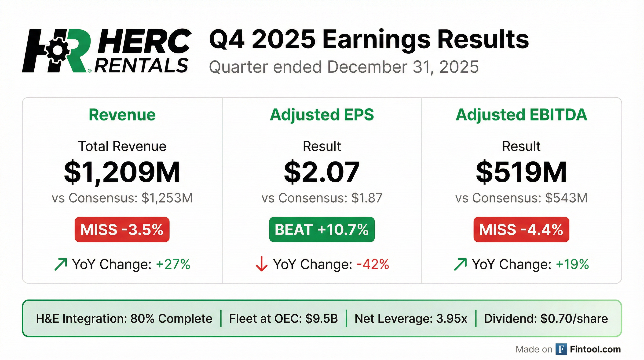Select the Revenue column heading
Image resolution: width=644 pixels, height=360 pixels.
point(122,115)
